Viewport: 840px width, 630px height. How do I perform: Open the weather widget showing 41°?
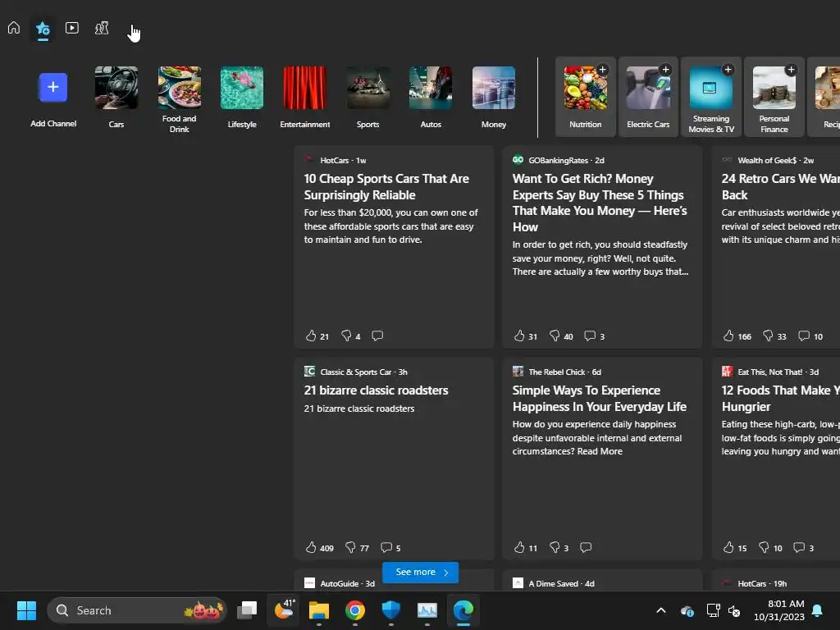(x=284, y=610)
